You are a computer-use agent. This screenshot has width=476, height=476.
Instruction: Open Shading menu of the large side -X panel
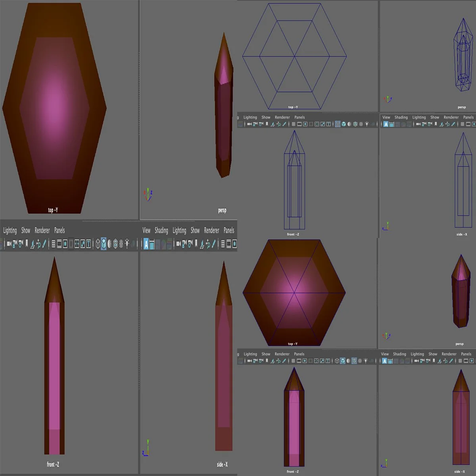coord(161,230)
